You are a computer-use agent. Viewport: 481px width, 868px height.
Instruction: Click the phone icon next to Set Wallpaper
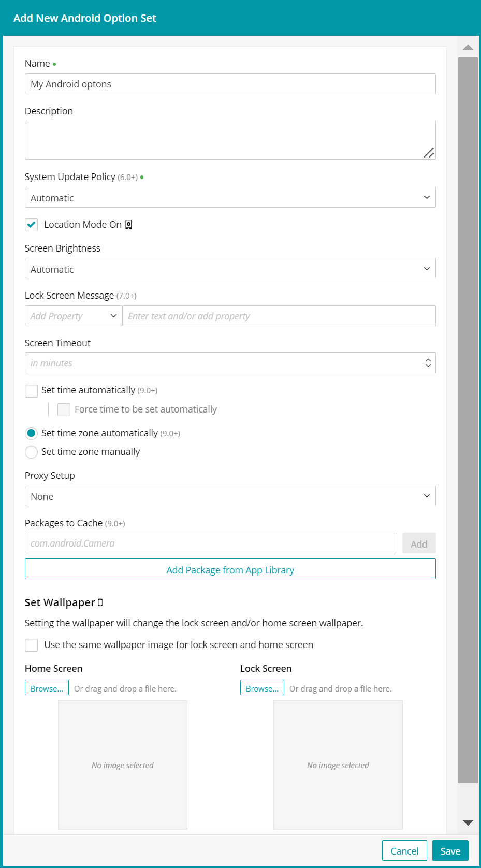click(100, 602)
